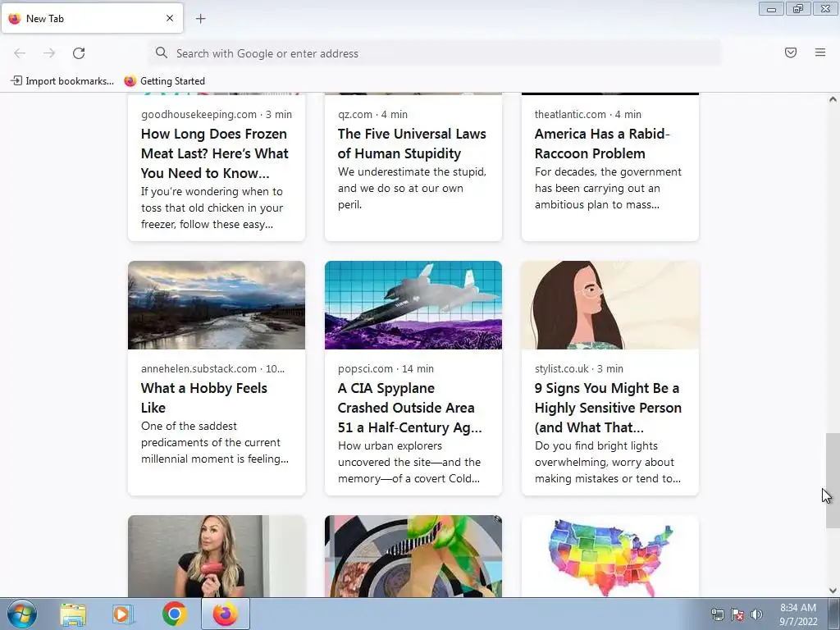Click the popsci.com · 14 min source text
Image resolution: width=840 pixels, height=630 pixels.
(x=386, y=368)
